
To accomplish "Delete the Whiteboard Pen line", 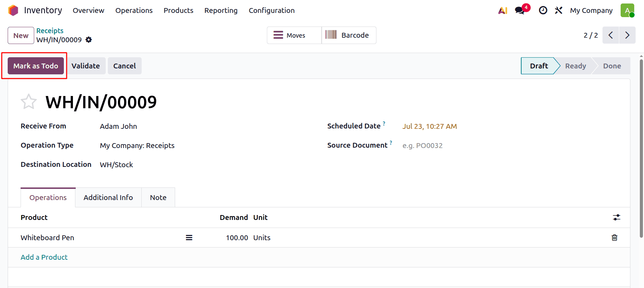I will tap(615, 238).
